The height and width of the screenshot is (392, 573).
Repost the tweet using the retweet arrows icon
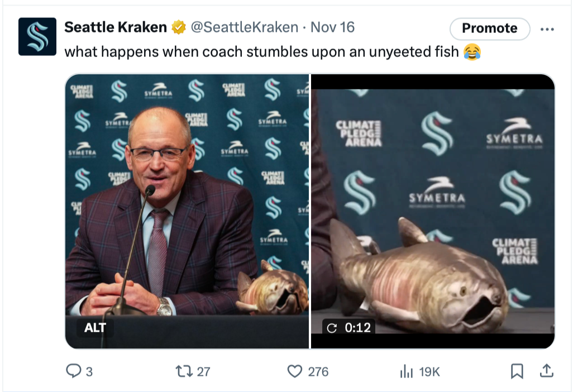click(184, 371)
